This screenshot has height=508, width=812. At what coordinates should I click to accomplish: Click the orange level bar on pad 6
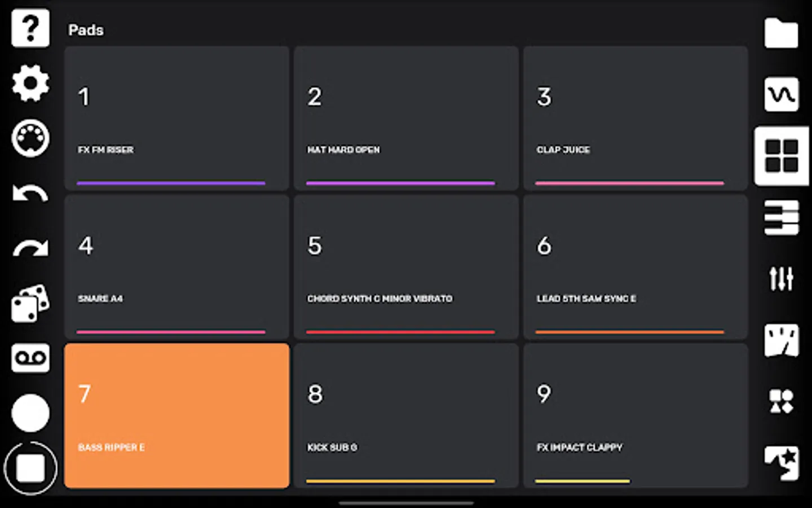tap(629, 332)
